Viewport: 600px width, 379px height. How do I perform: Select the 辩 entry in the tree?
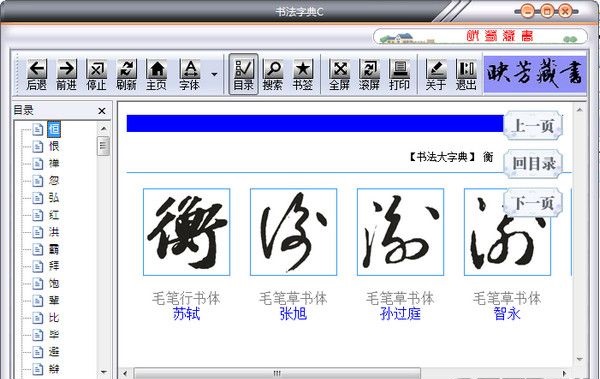[x=54, y=369]
